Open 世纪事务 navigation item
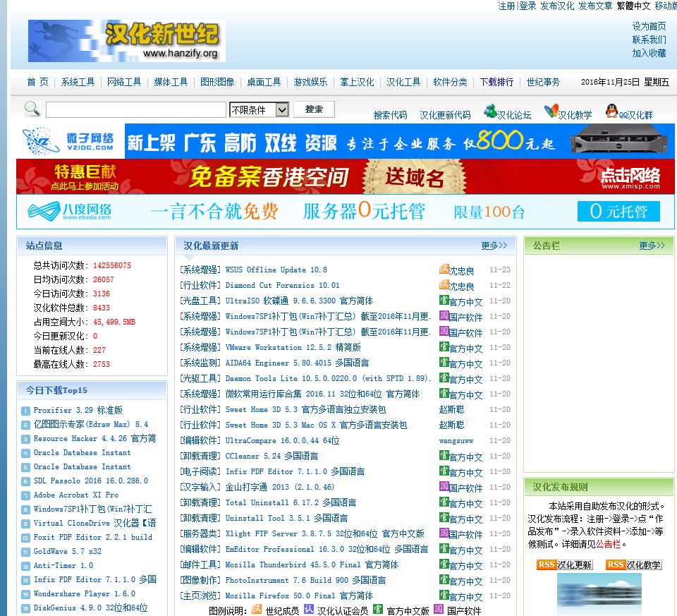The width and height of the screenshot is (677, 616). tap(544, 82)
